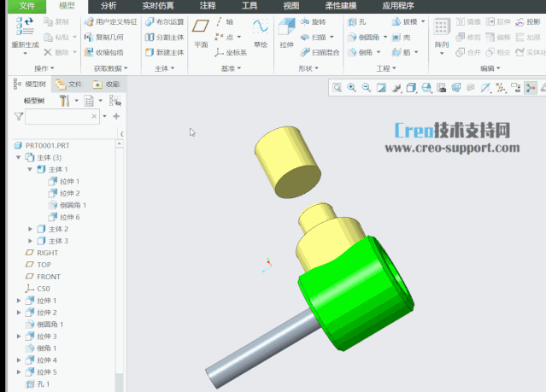
Task: Switch to the 应用程序 tab
Action: click(x=398, y=6)
